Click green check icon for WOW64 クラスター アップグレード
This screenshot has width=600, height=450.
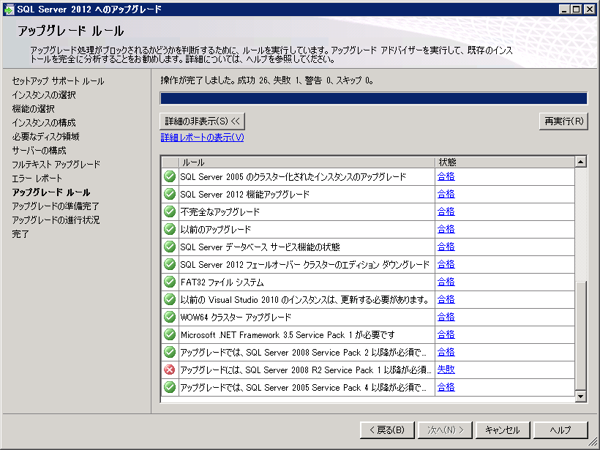coord(170,317)
